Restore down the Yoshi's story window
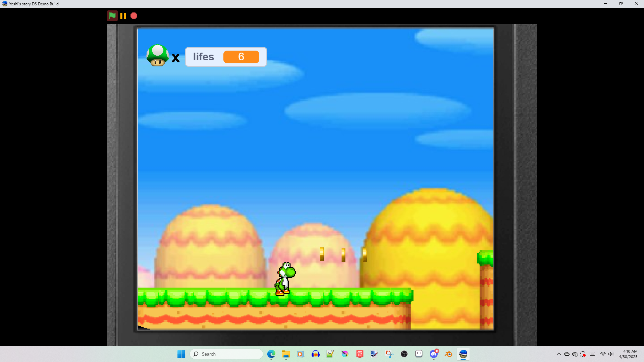Image resolution: width=644 pixels, height=362 pixels. 621,4
